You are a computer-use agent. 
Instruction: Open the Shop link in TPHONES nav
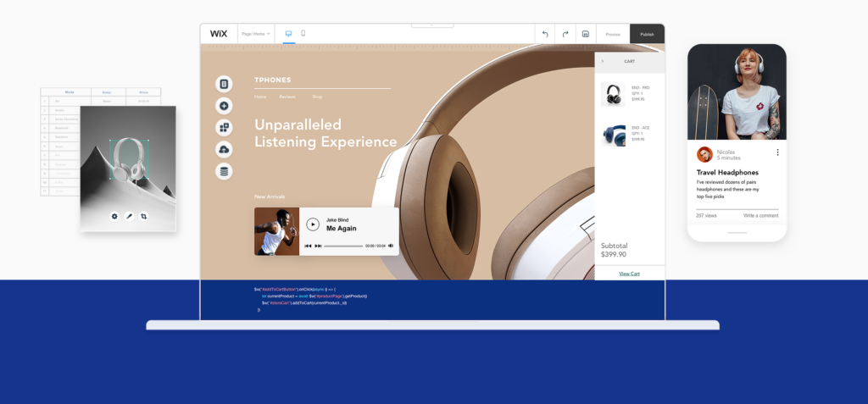pyautogui.click(x=317, y=97)
